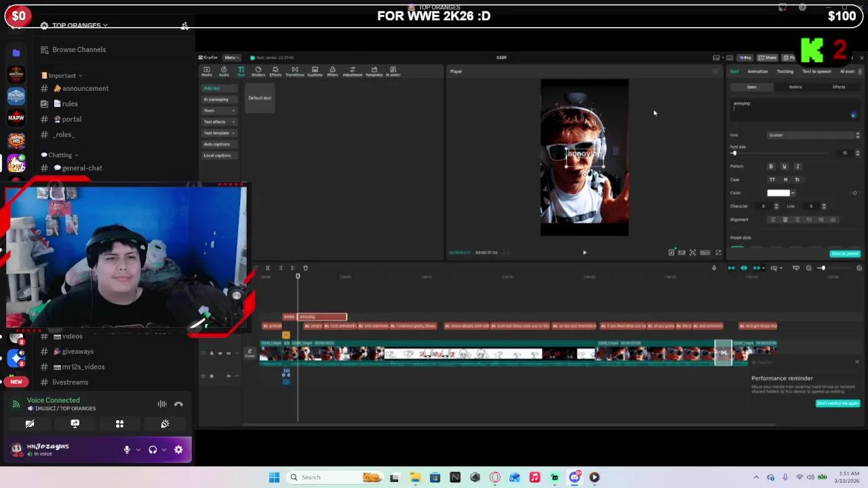Open the Transitions panel
The height and width of the screenshot is (488, 868).
pyautogui.click(x=295, y=71)
